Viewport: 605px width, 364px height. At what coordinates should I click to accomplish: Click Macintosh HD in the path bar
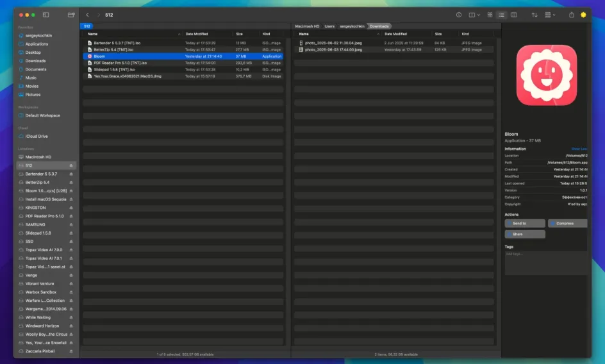307,26
